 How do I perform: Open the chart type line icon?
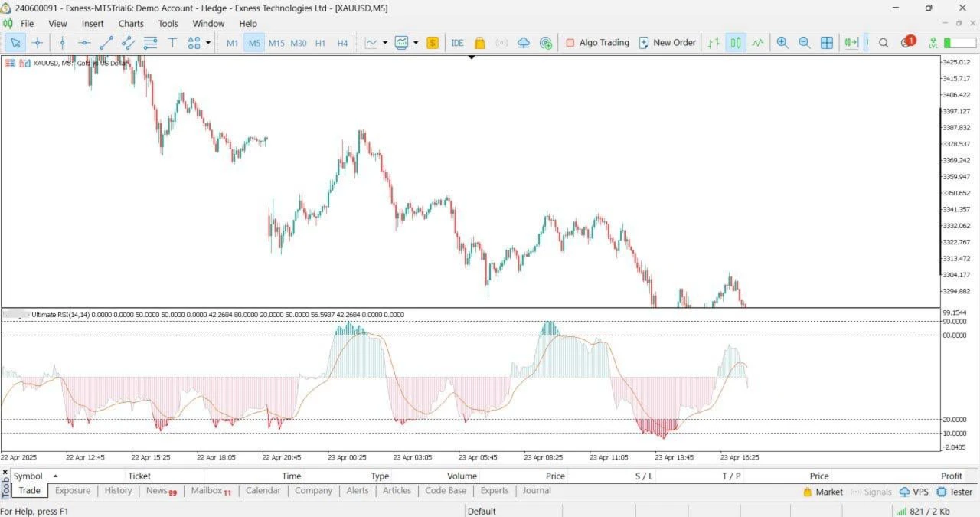coord(371,43)
